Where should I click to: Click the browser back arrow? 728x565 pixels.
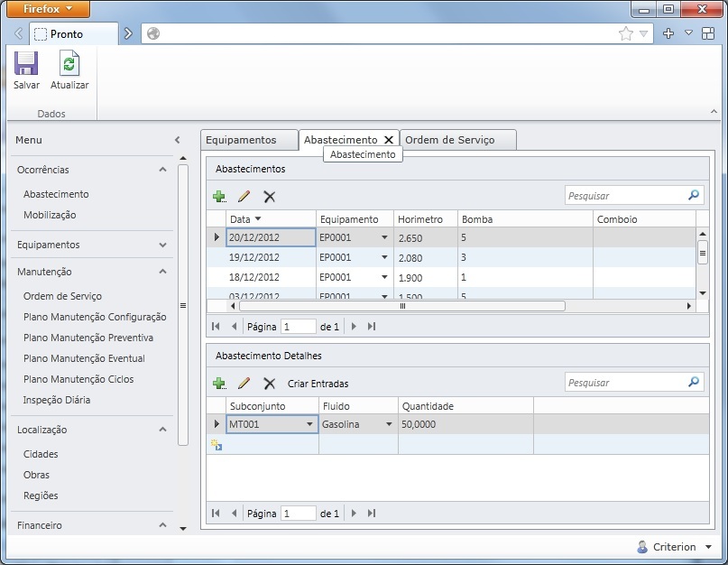(x=19, y=33)
